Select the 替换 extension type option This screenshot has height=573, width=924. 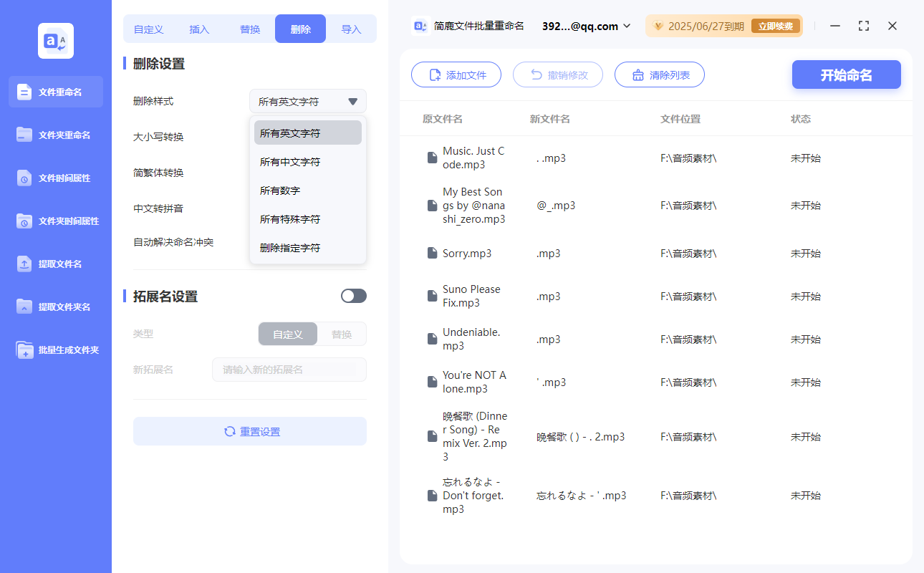coord(341,334)
